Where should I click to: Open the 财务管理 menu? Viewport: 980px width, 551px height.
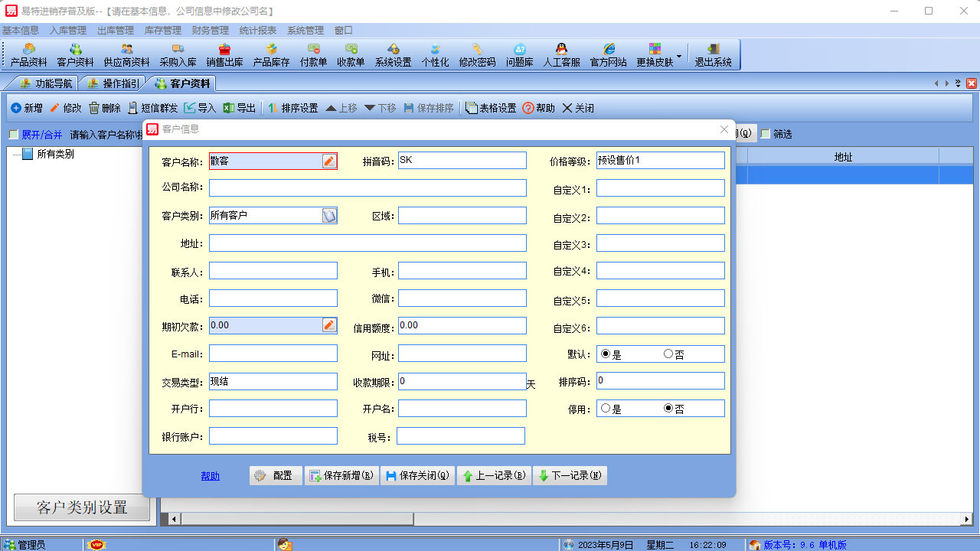[x=210, y=31]
